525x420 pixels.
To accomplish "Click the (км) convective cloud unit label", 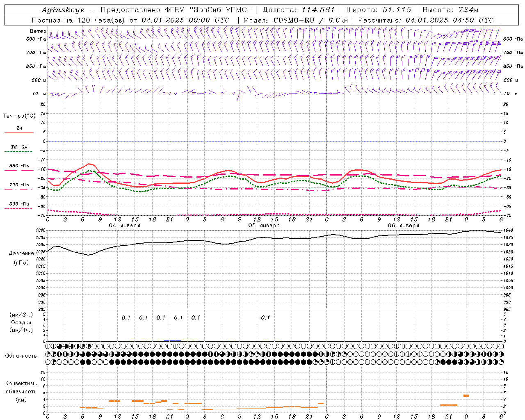I will pos(21,399).
